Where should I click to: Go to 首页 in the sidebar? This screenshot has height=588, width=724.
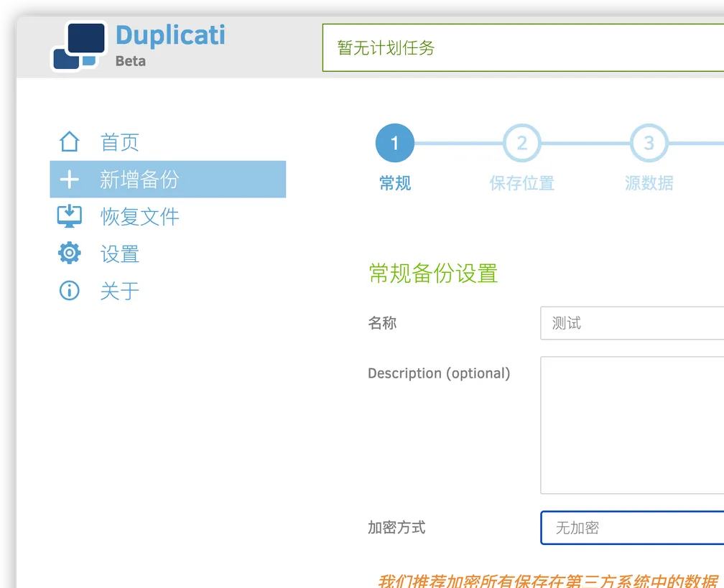pyautogui.click(x=119, y=141)
